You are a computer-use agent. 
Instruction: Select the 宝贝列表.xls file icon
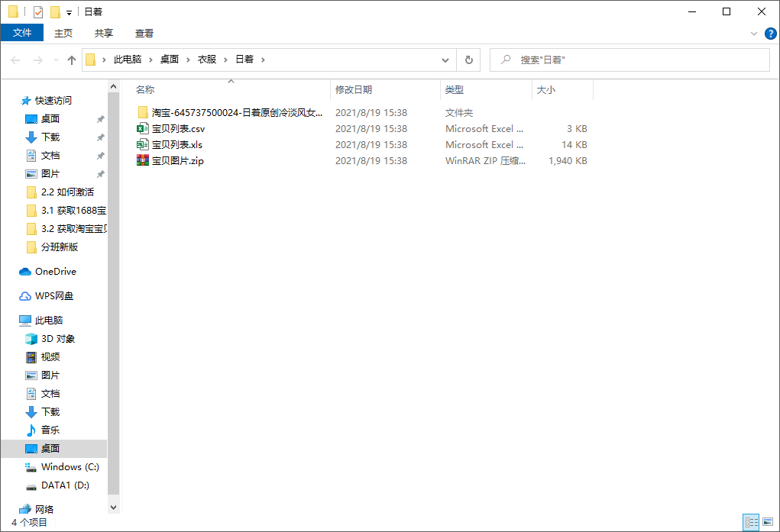(x=142, y=145)
